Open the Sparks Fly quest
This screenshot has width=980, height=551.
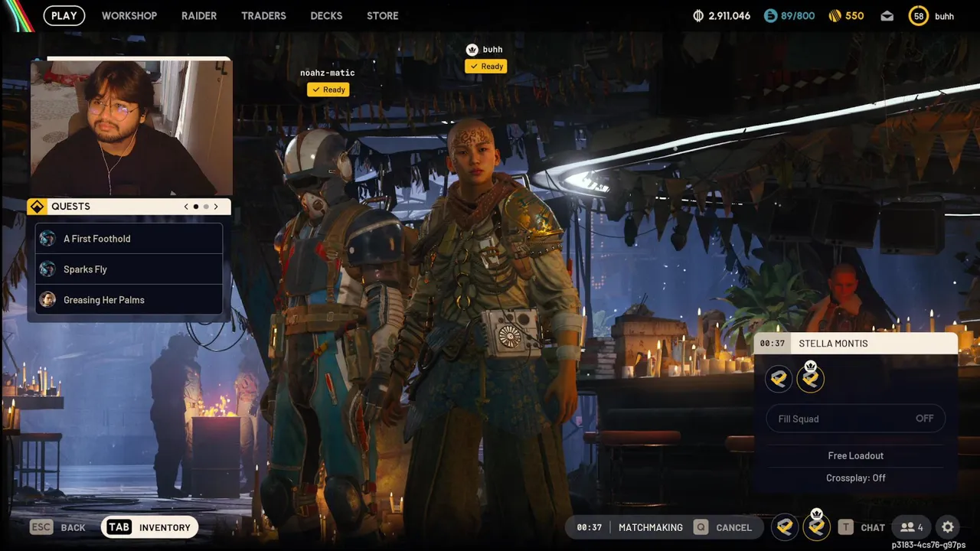(129, 269)
